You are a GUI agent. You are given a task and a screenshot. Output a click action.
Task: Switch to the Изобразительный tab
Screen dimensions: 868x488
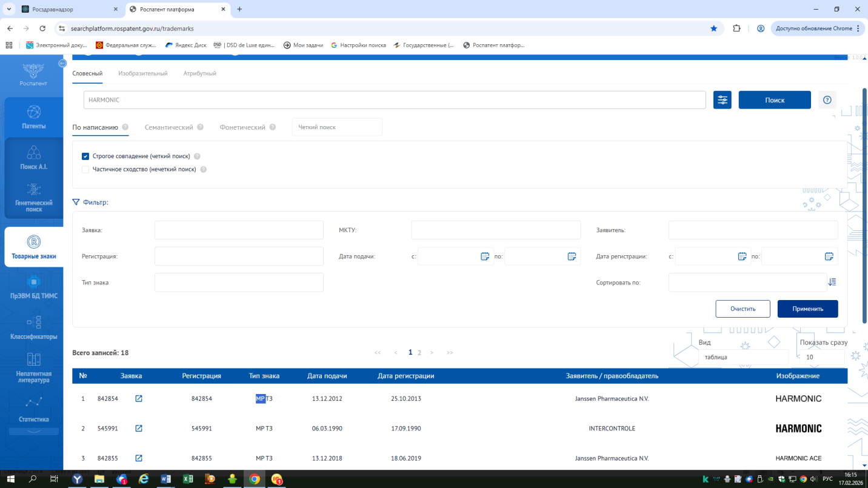coord(143,73)
